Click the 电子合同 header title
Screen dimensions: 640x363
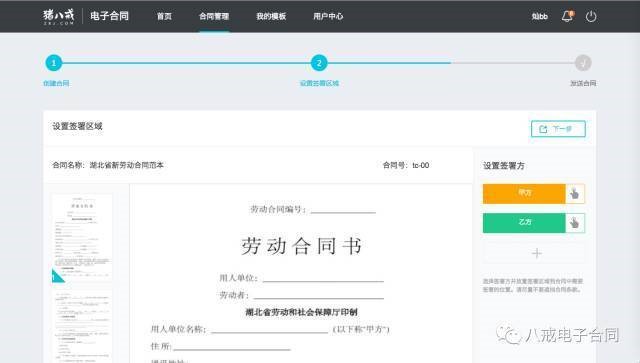[109, 16]
